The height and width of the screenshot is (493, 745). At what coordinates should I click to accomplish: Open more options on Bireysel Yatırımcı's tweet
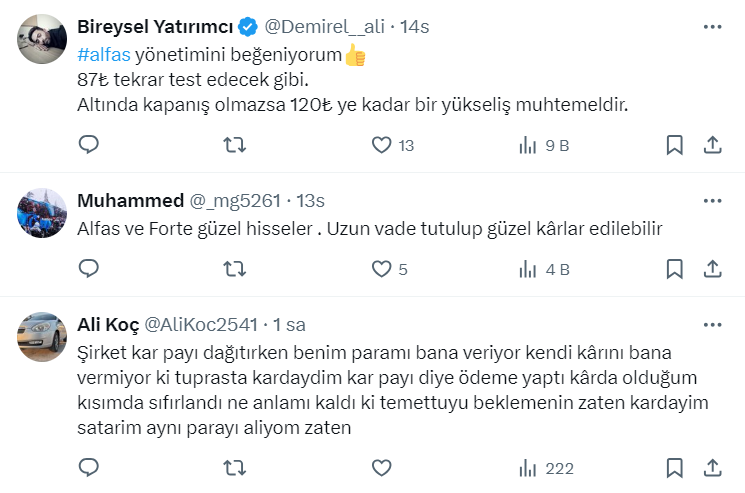click(712, 27)
